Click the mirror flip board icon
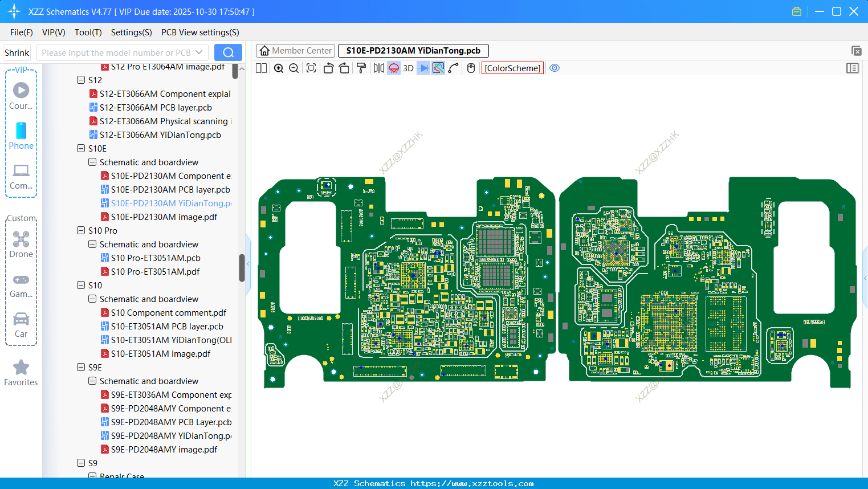Viewport: 868px width, 489px height. [x=378, y=68]
